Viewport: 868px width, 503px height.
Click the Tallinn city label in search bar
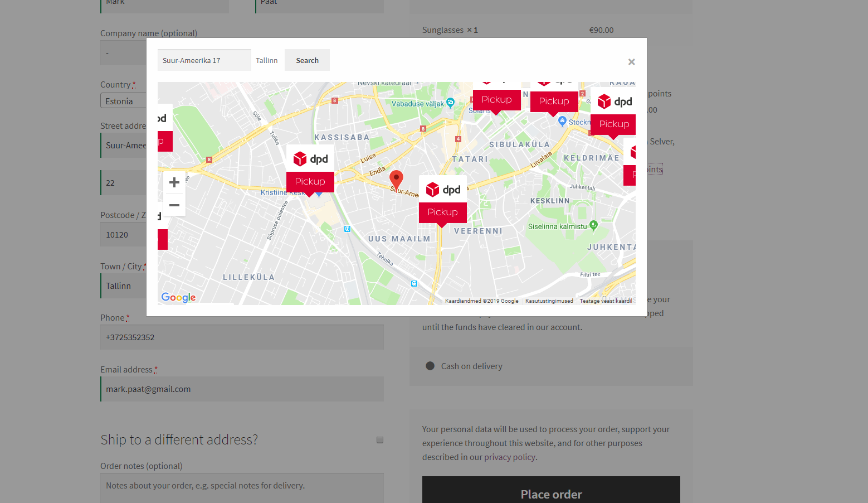pyautogui.click(x=266, y=60)
